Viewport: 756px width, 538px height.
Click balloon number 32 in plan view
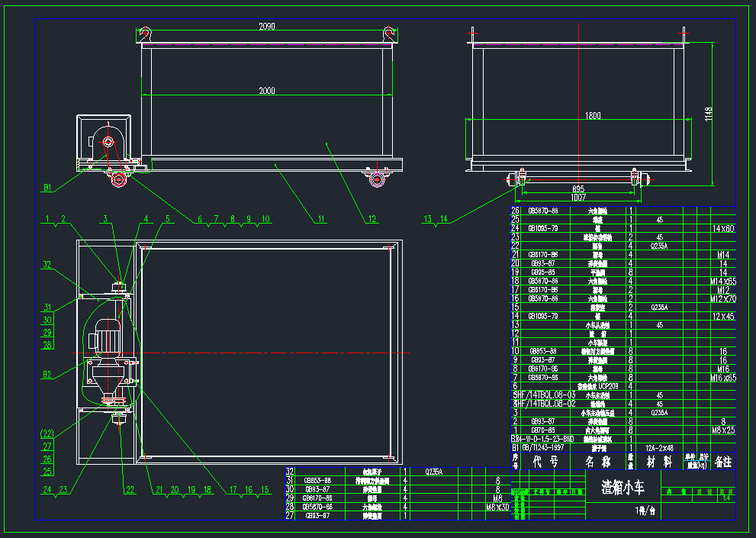pyautogui.click(x=47, y=264)
